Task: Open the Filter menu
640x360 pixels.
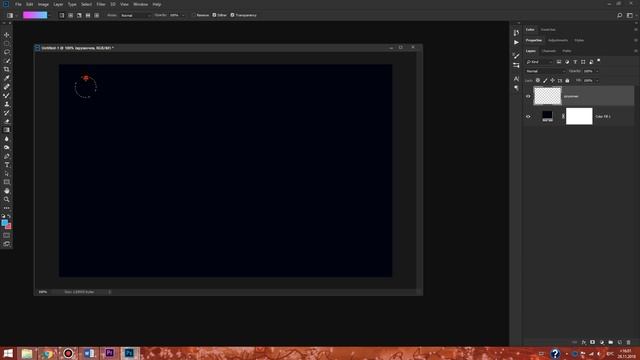Action: click(x=101, y=4)
